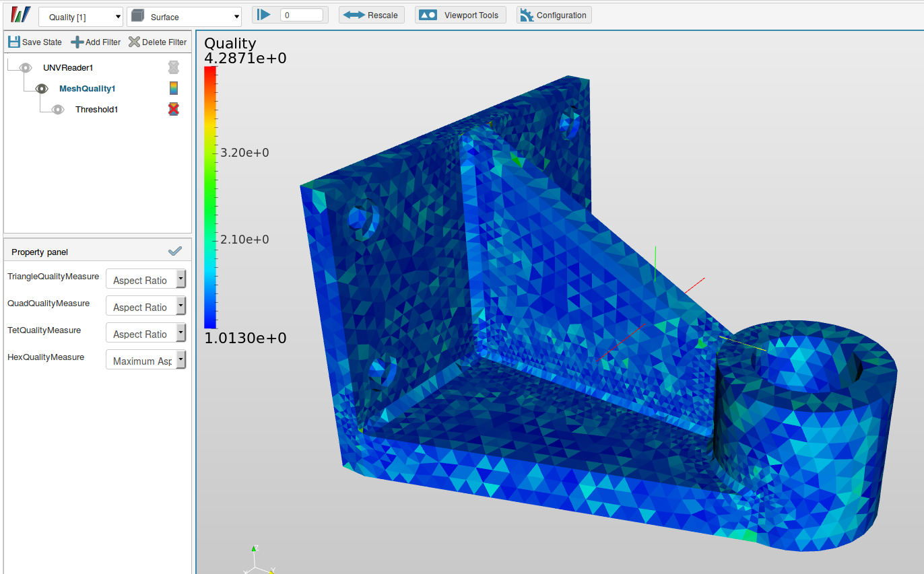Open the HexQualityMeasure dropdown

145,360
